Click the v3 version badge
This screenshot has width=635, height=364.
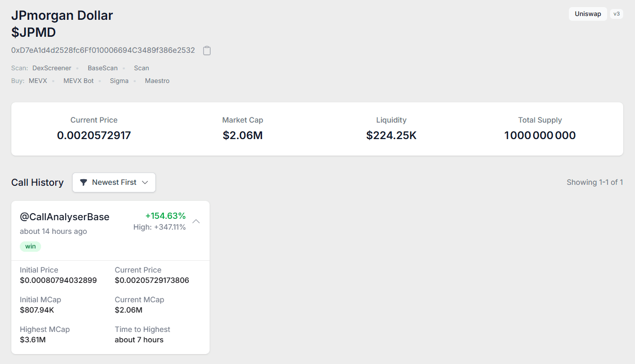point(617,14)
